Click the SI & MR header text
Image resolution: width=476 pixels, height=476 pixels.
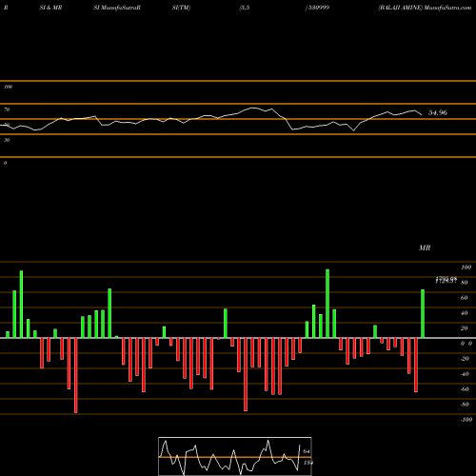click(50, 8)
